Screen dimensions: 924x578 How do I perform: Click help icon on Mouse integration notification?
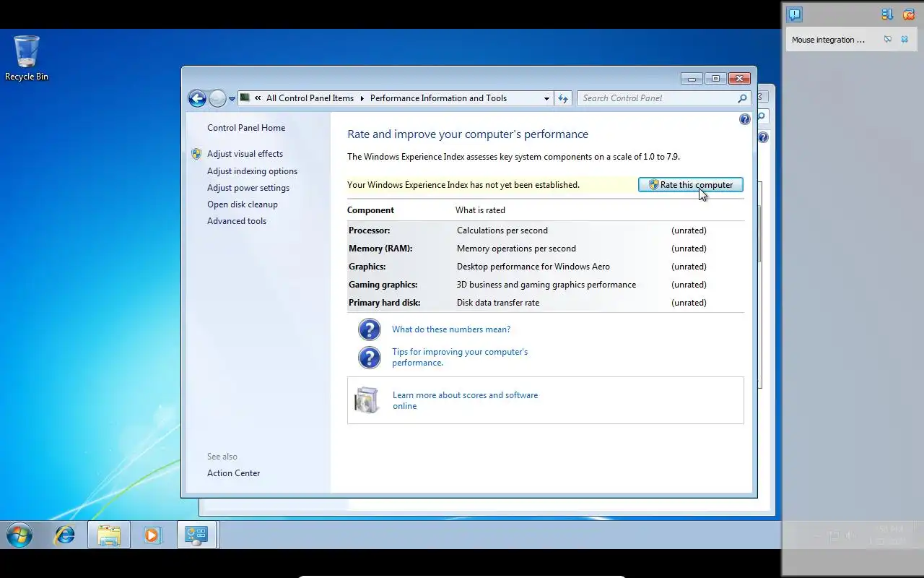888,40
